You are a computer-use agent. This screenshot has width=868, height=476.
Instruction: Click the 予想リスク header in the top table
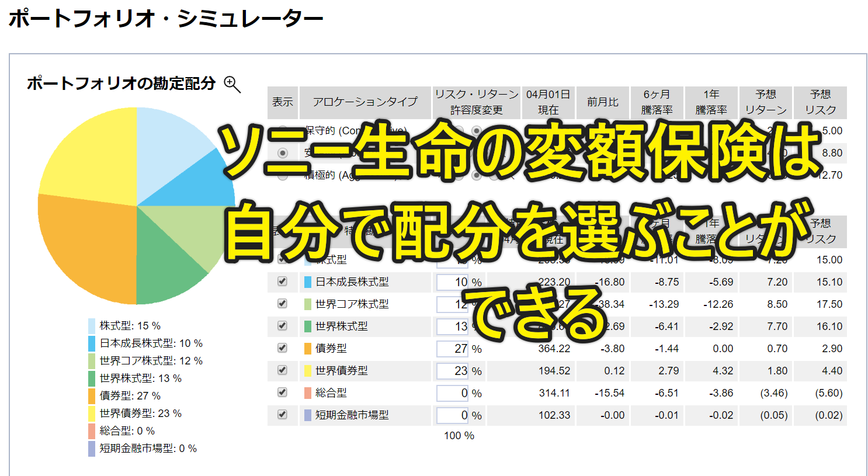click(x=821, y=102)
